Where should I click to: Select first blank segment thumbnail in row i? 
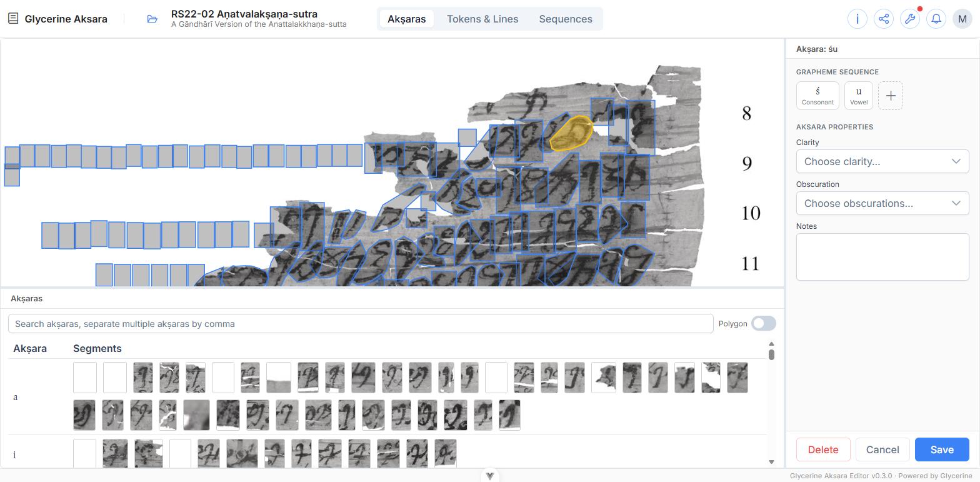[85, 453]
